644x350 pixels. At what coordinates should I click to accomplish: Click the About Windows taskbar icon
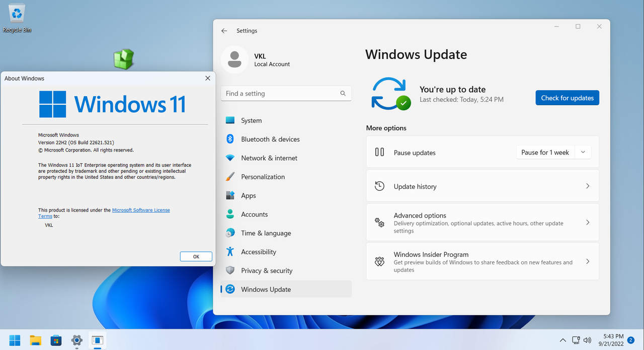(x=97, y=340)
